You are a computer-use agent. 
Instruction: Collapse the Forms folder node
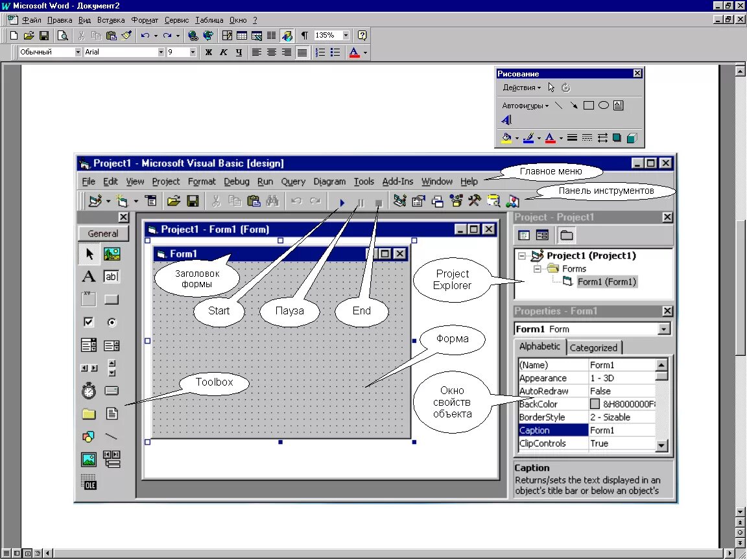(538, 268)
